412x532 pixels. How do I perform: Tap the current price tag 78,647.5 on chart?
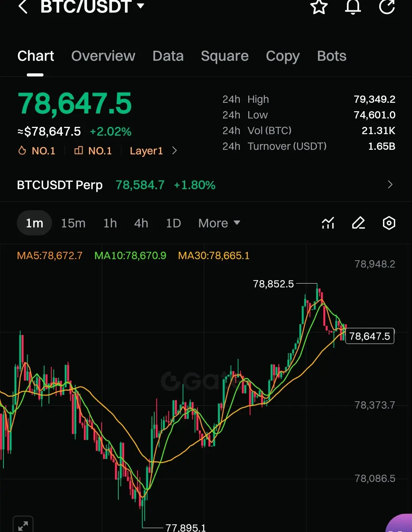click(370, 336)
